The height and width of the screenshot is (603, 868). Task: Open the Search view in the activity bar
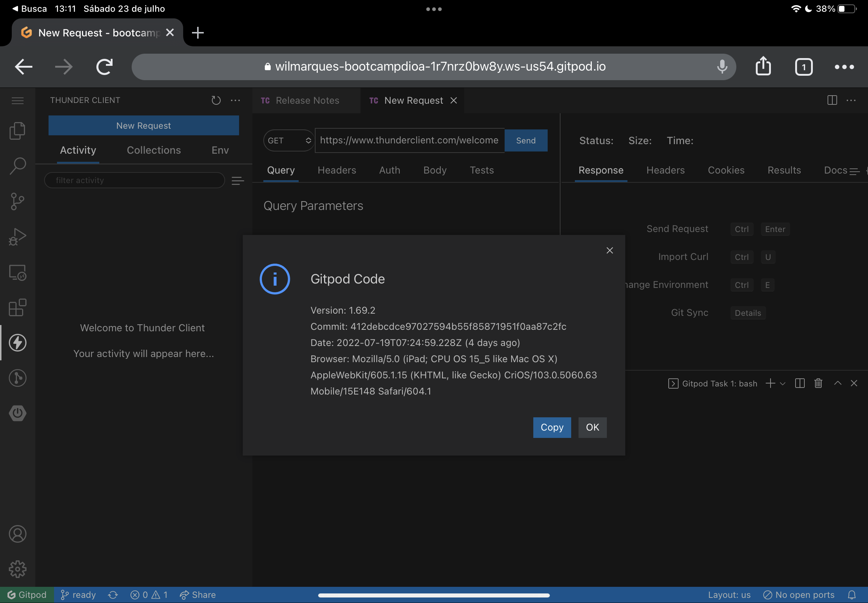pyautogui.click(x=17, y=165)
